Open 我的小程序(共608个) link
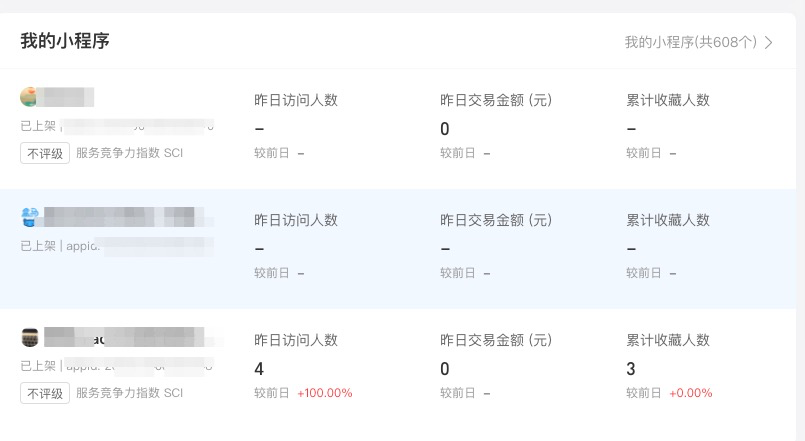805x441 pixels. coord(690,42)
